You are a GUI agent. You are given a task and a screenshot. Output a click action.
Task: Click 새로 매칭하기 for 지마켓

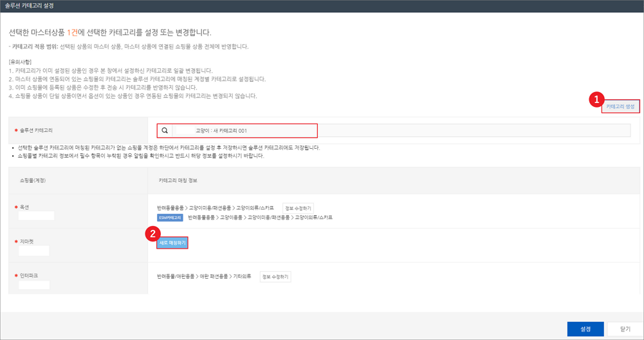[172, 243]
